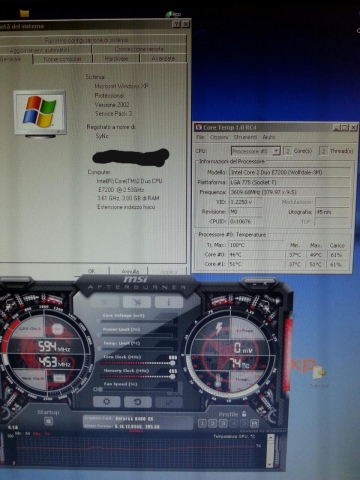Viewport: 360px width, 480px height.
Task: Select Afterburner profile slot 1
Action: (202, 423)
